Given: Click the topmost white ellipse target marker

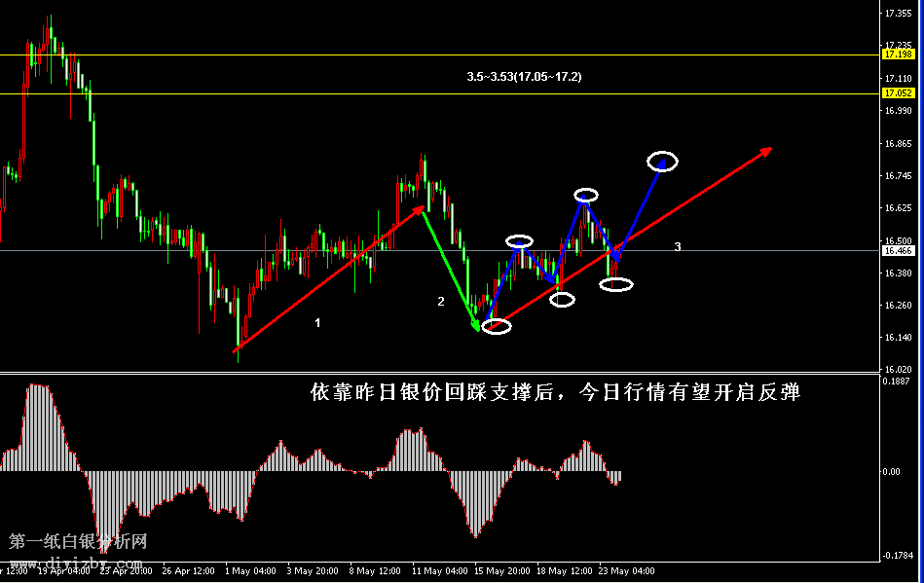Looking at the screenshot, I should [663, 161].
